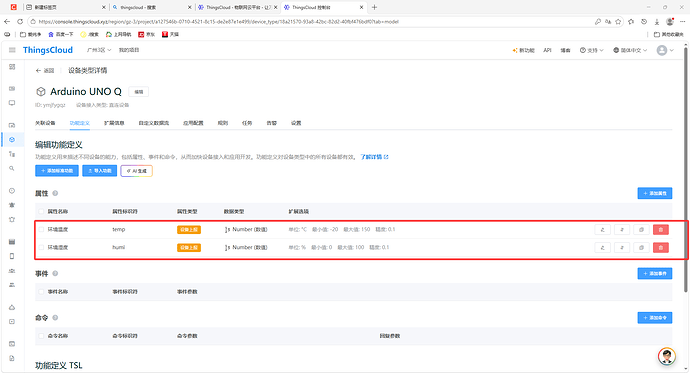Select the highlighted device type sidebar icon
The height and width of the screenshot is (373, 690).
(x=12, y=139)
